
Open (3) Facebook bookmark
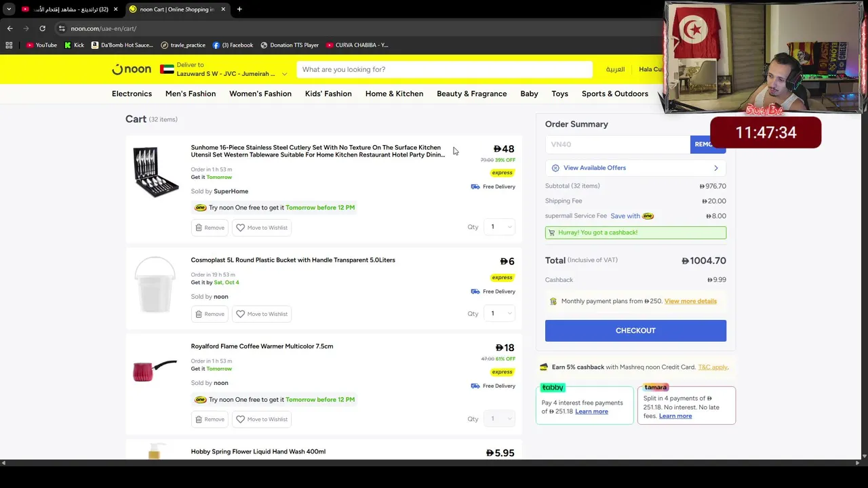pyautogui.click(x=233, y=45)
